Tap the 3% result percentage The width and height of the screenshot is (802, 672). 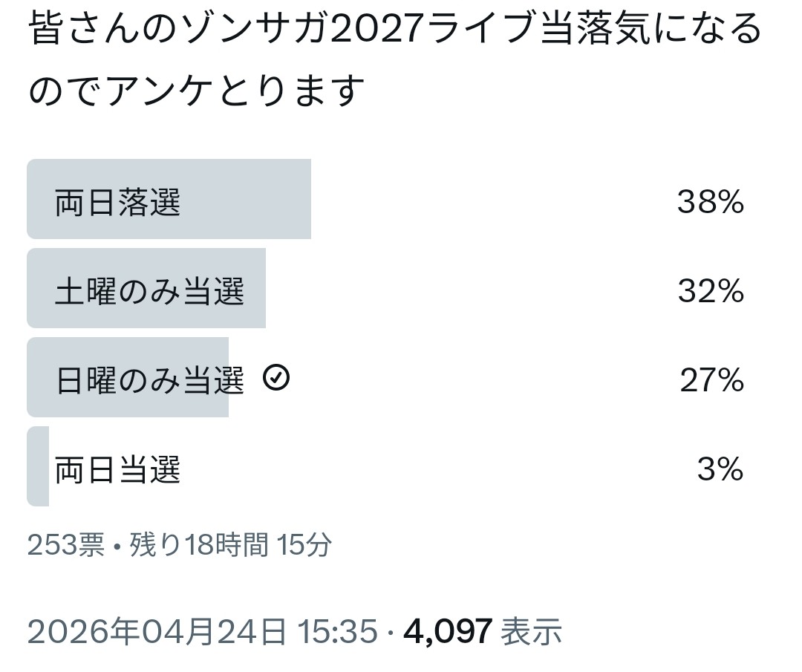tap(720, 469)
